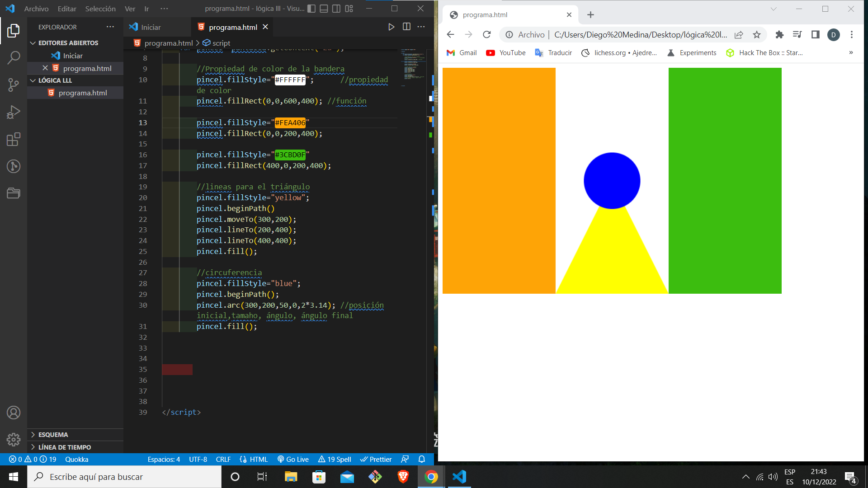Click the script breadcrumb segment

point(217,43)
